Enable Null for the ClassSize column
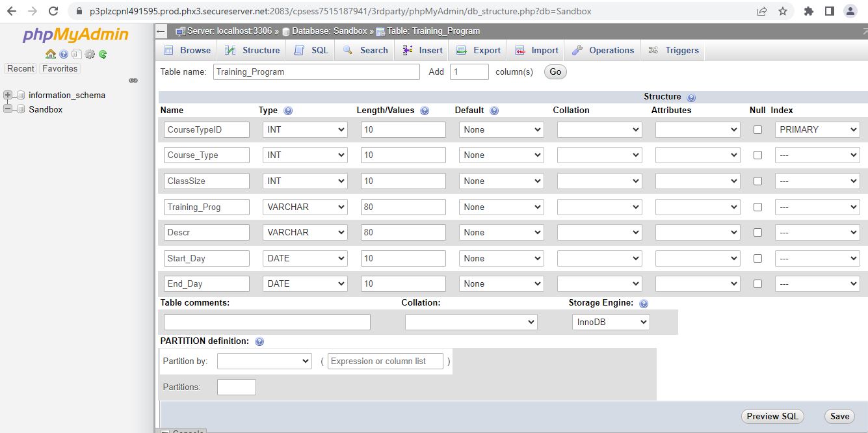This screenshot has width=868, height=433. 757,181
